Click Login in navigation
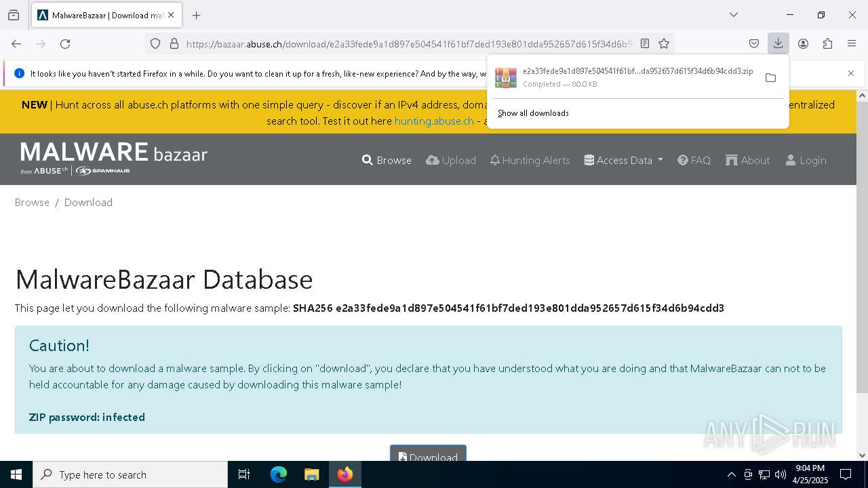Image resolution: width=868 pixels, height=488 pixels. tap(806, 160)
